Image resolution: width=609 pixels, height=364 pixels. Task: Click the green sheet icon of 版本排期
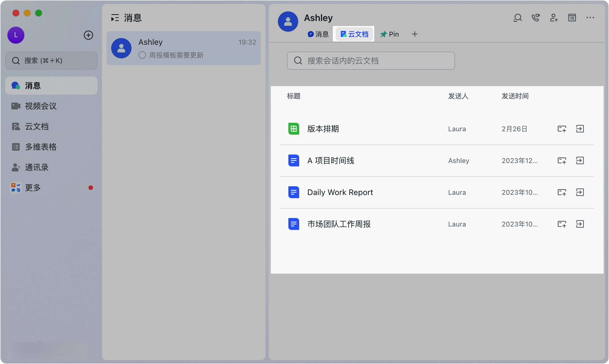point(294,129)
